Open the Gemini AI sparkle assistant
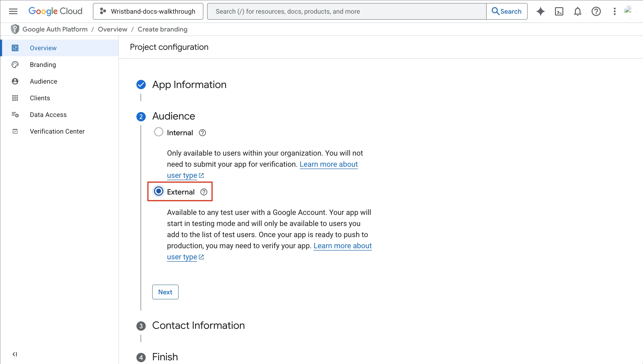This screenshot has height=364, width=643. point(540,11)
